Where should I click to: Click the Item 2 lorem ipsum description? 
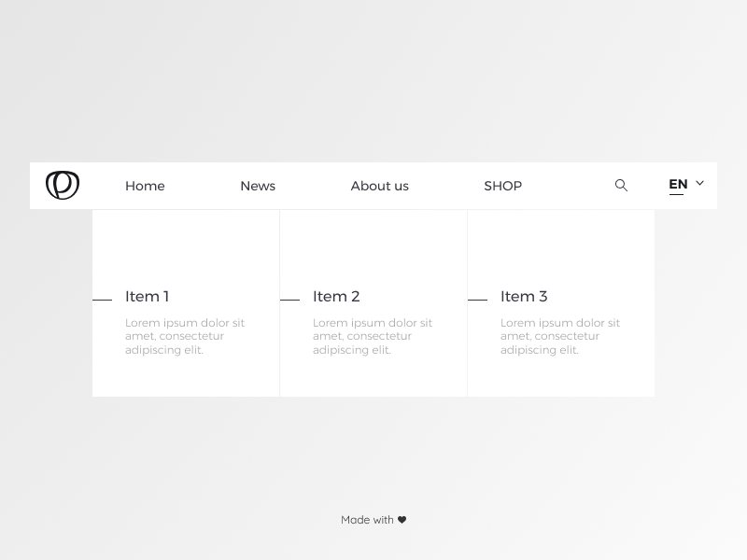point(373,336)
